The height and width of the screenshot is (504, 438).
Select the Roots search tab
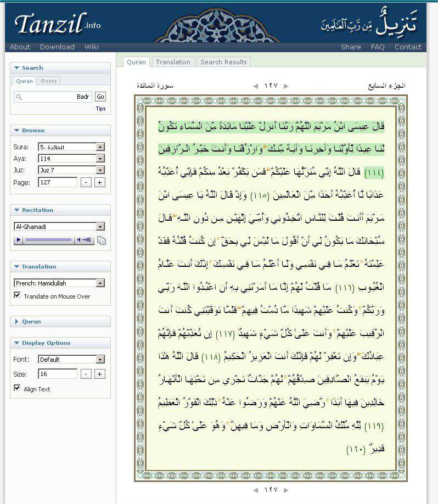tap(49, 81)
